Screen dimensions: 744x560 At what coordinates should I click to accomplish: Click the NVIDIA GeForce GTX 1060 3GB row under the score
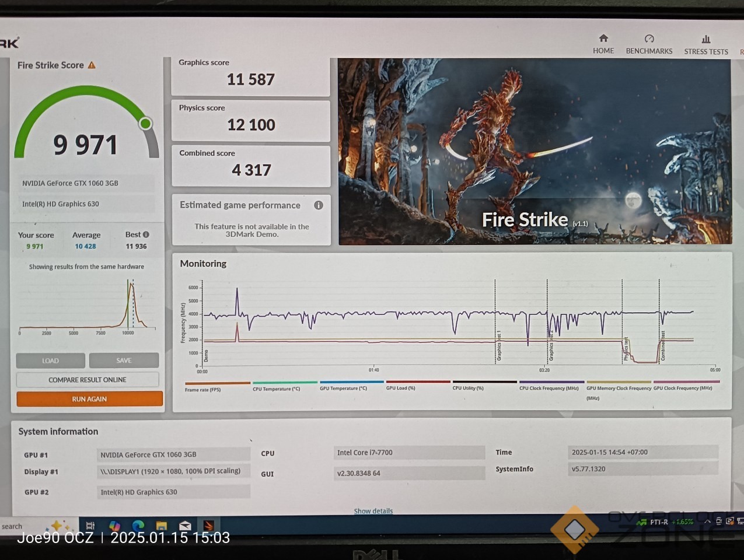tap(86, 183)
